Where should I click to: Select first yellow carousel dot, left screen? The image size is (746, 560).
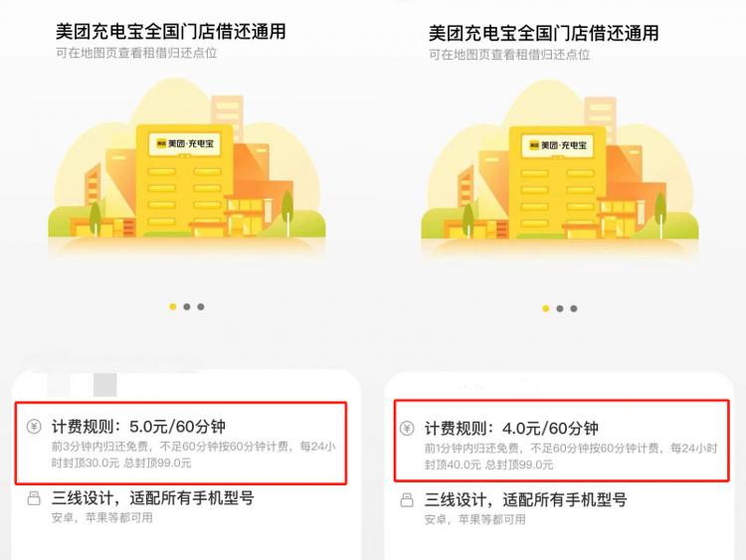(x=173, y=307)
